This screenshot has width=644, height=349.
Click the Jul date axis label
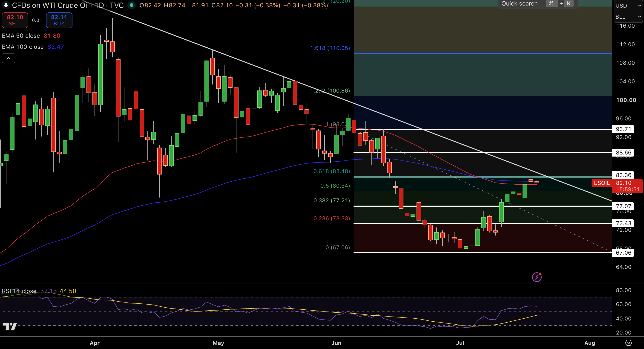tap(460, 343)
